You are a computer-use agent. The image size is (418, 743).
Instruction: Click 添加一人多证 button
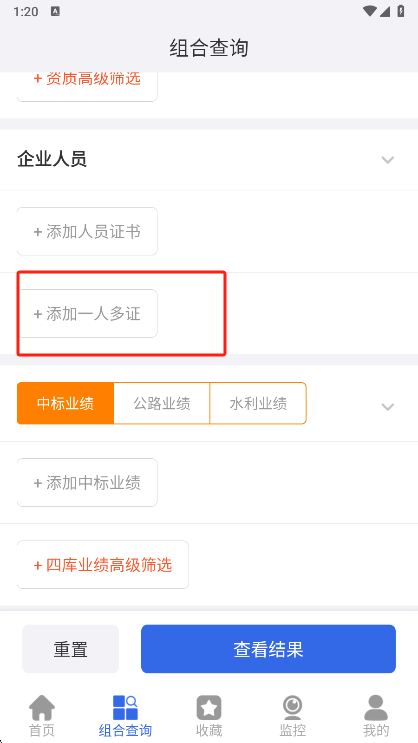[87, 314]
